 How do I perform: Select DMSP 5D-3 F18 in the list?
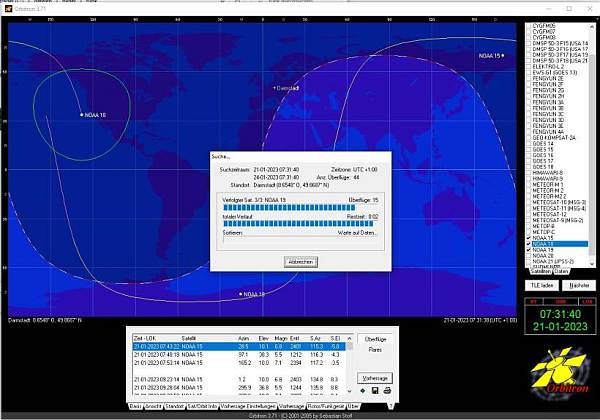click(560, 60)
